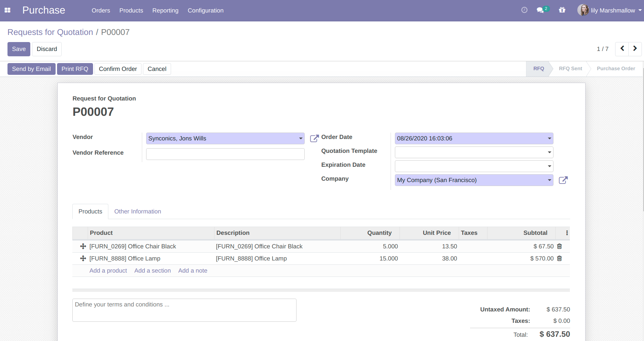Image resolution: width=644 pixels, height=341 pixels.
Task: Open company external link icon
Action: (563, 180)
